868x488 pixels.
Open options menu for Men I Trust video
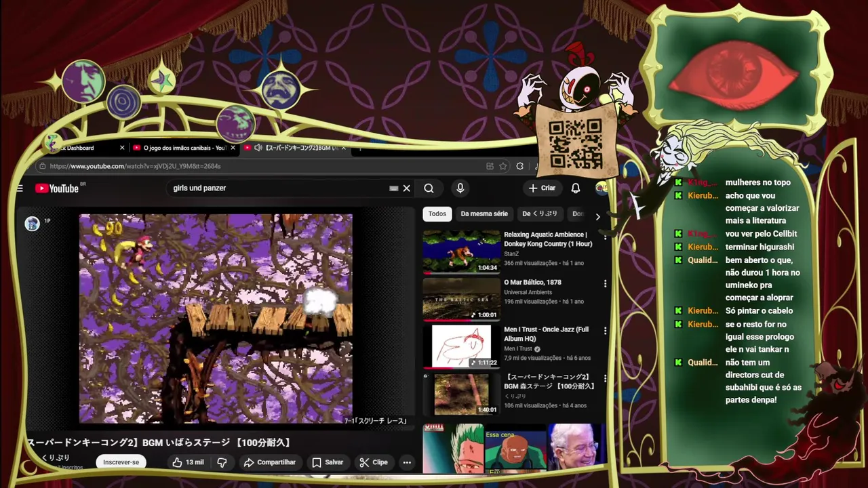click(x=605, y=331)
